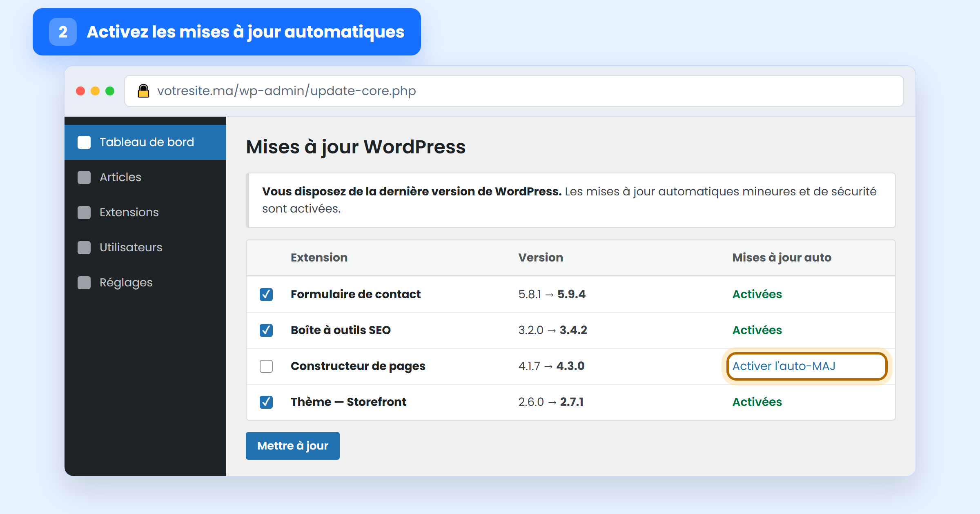Open the Réglages menu item

pyautogui.click(x=145, y=283)
